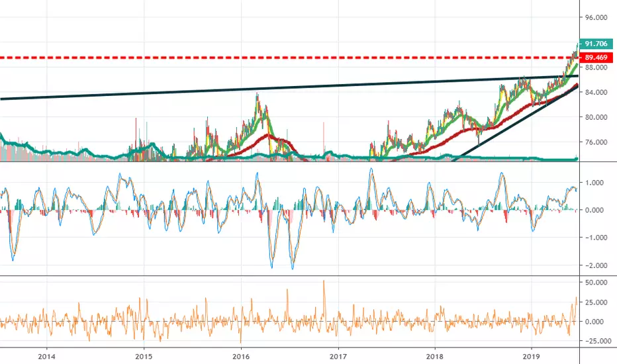Click the 2019 time axis label
This screenshot has height=364, width=617.
coord(532,357)
